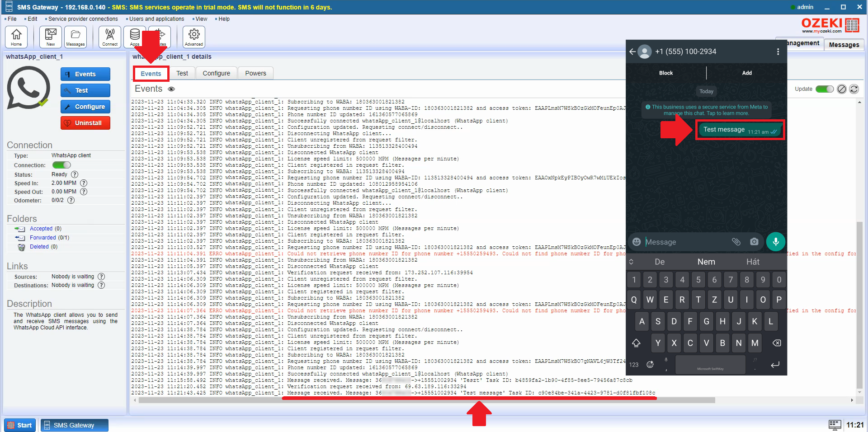
Task: Open Users and applications menu
Action: point(156,19)
